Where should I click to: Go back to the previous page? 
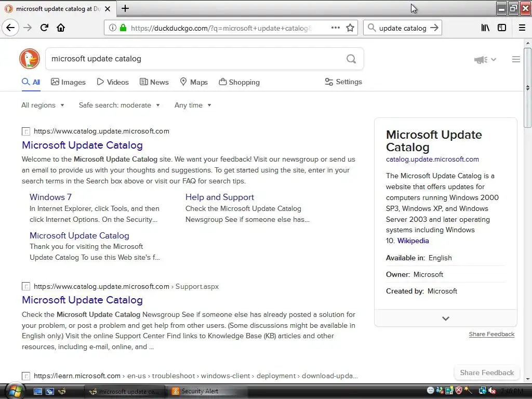coord(10,28)
